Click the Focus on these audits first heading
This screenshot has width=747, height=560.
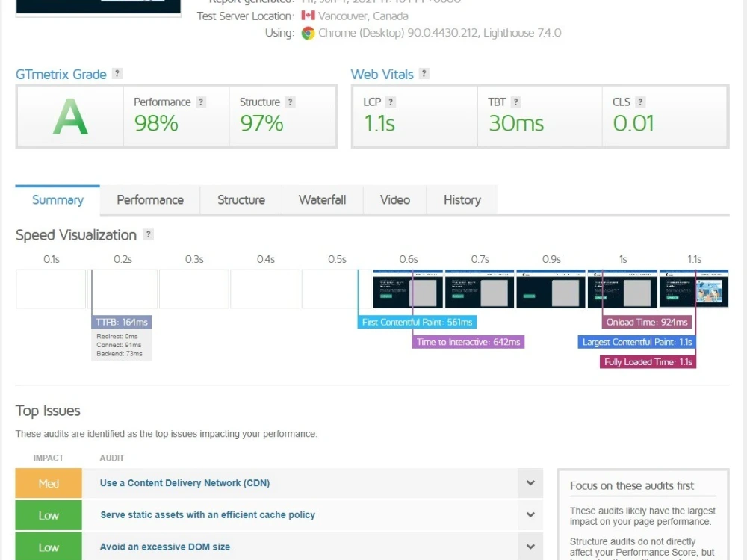point(632,486)
